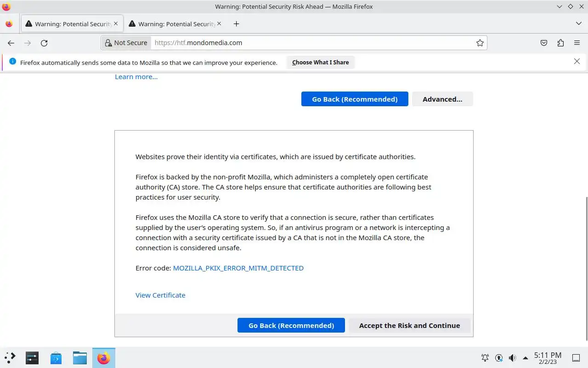Open the system settings taskbar icon
Screen dimensions: 588x368
tap(32, 357)
